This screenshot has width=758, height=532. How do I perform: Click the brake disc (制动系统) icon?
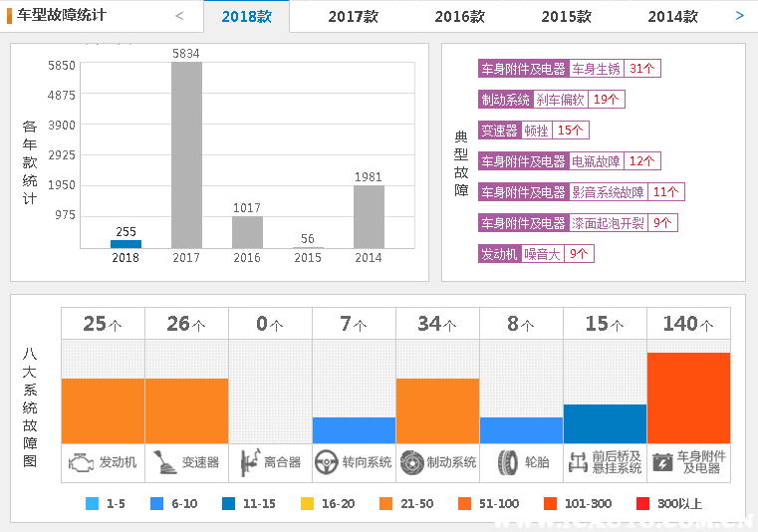pos(412,462)
